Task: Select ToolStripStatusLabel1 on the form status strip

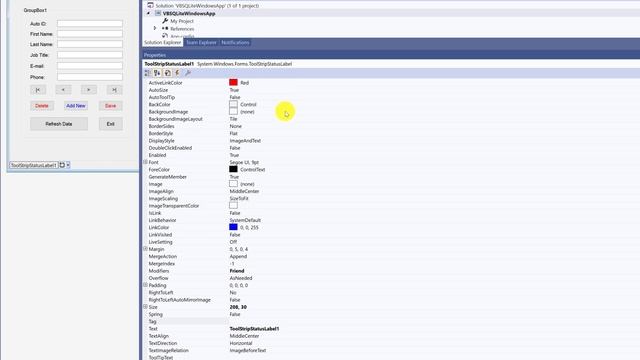Action: click(33, 165)
